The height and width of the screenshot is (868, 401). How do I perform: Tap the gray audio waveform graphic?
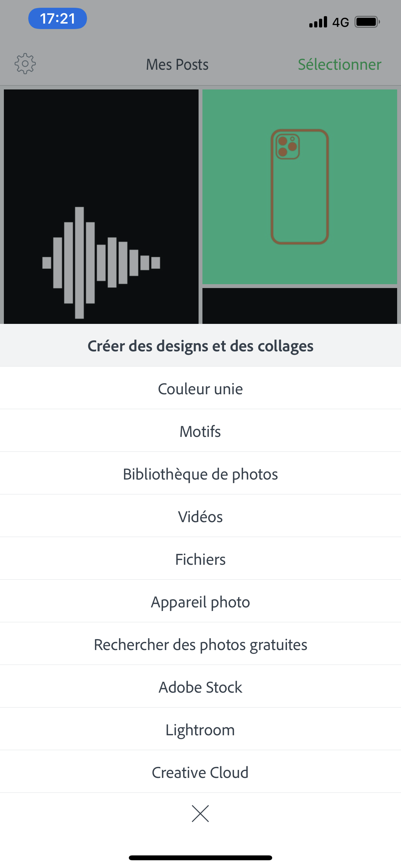(101, 263)
